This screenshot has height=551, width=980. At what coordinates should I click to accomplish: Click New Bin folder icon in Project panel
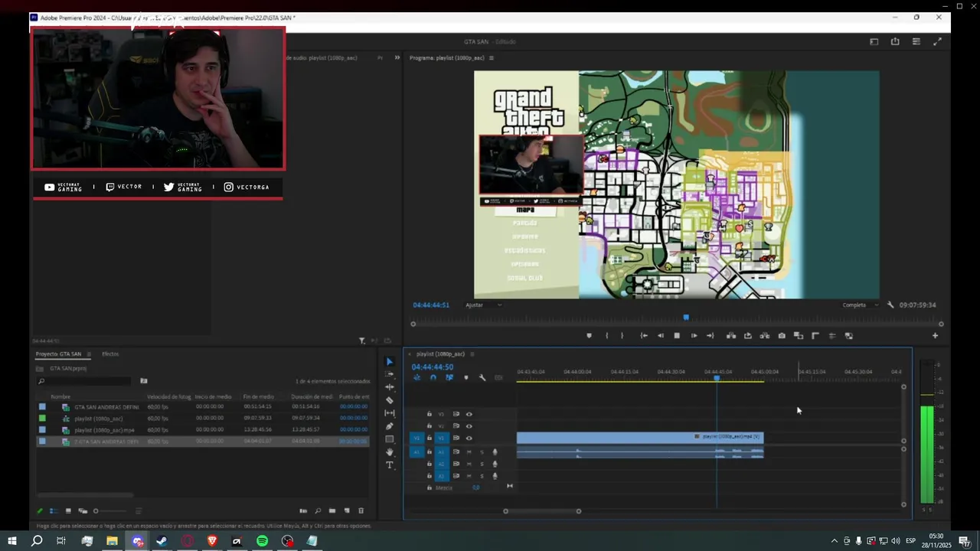pyautogui.click(x=332, y=510)
